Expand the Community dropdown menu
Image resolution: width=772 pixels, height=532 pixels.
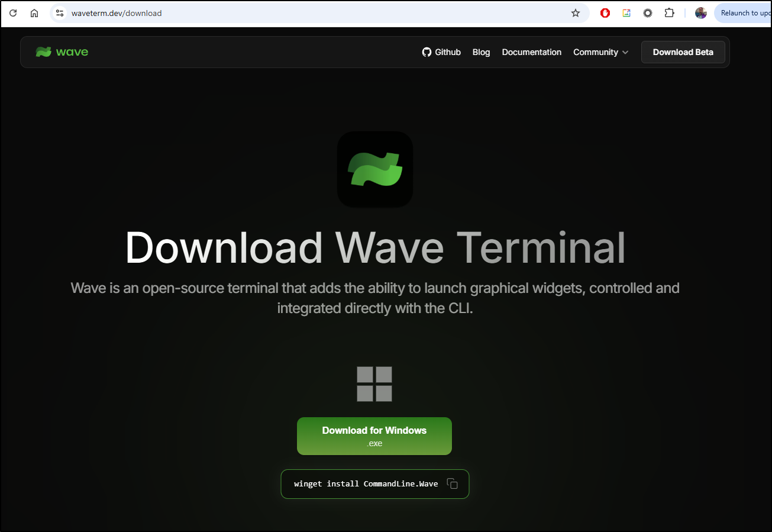pos(600,52)
